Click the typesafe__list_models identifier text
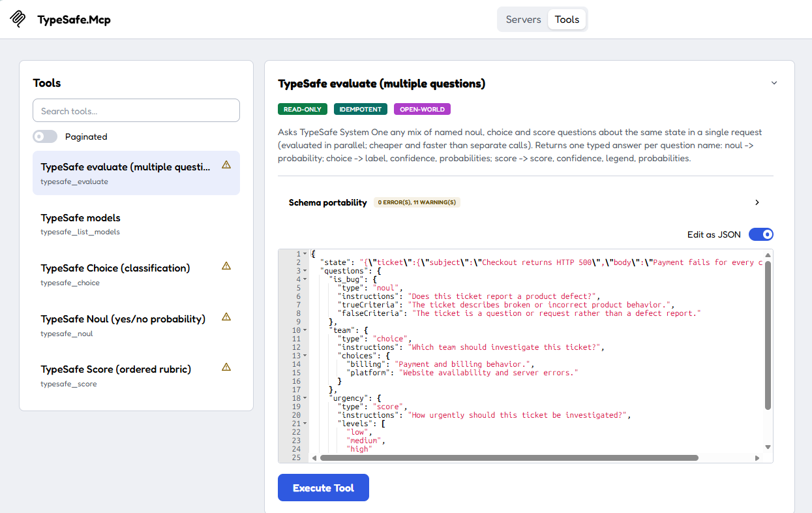This screenshot has width=812, height=513. (80, 232)
